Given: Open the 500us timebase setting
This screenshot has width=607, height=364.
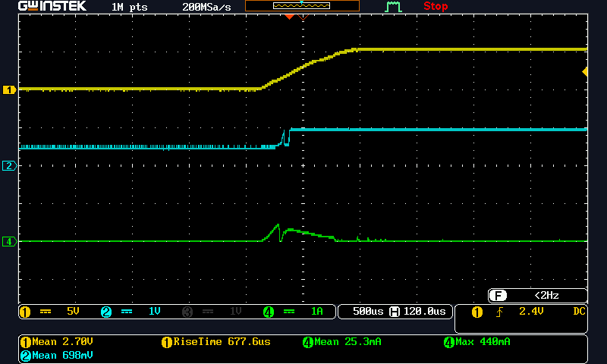Looking at the screenshot, I should 367,312.
